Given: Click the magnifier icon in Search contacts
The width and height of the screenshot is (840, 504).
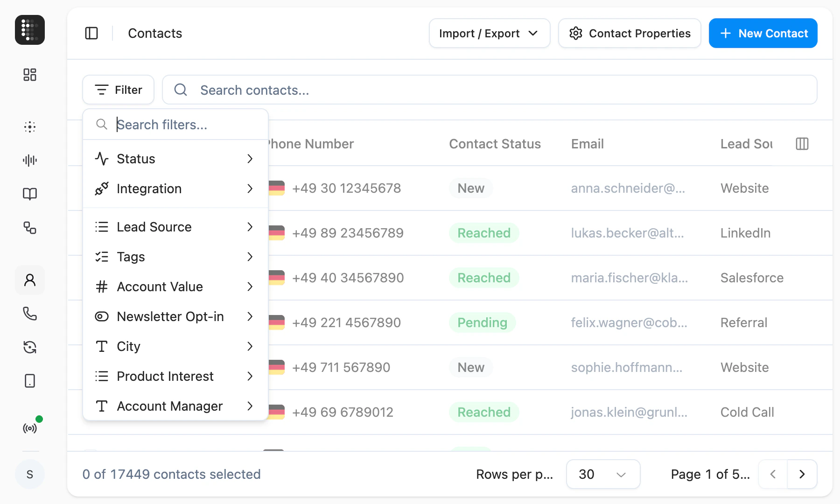Looking at the screenshot, I should point(181,90).
